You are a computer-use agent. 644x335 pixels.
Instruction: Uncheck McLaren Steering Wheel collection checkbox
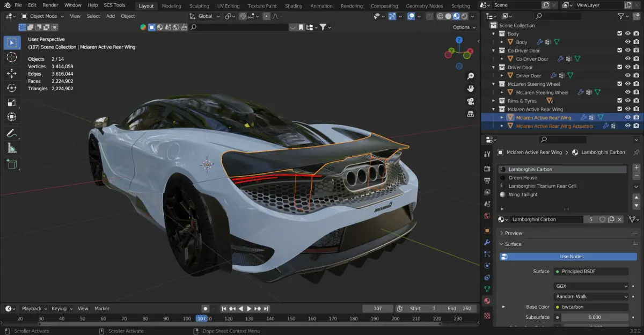pyautogui.click(x=620, y=84)
